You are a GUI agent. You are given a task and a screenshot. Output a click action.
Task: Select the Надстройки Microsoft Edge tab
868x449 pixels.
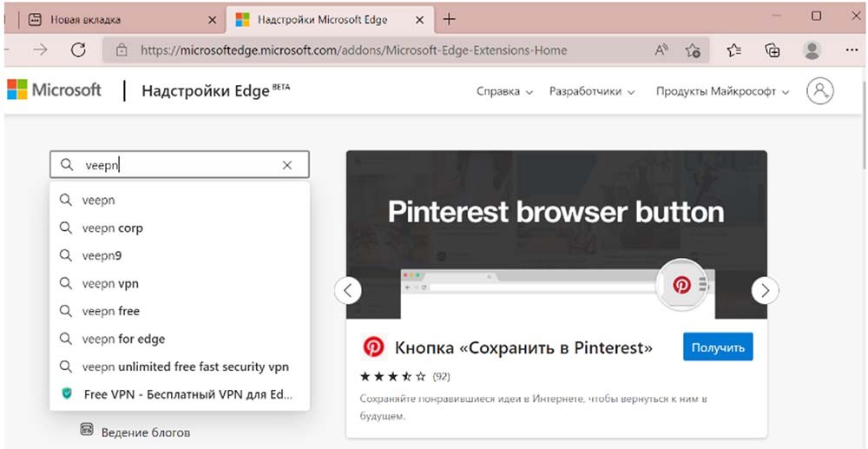[x=330, y=20]
